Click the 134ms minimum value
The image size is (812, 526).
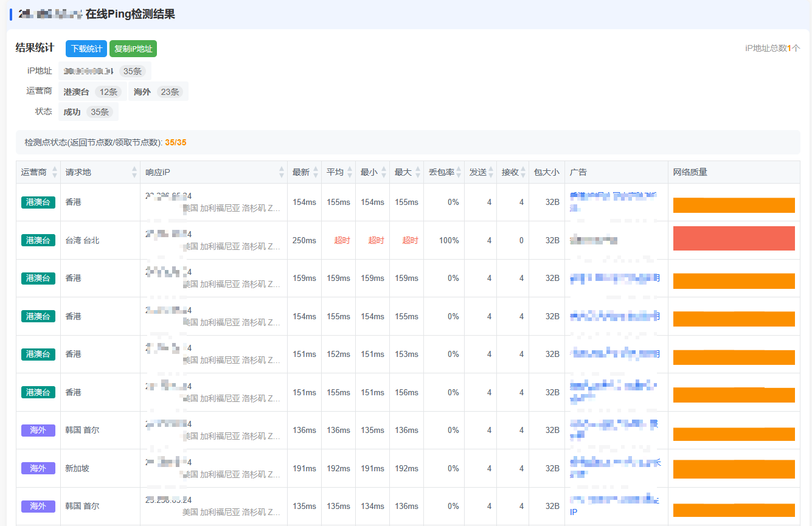[372, 506]
